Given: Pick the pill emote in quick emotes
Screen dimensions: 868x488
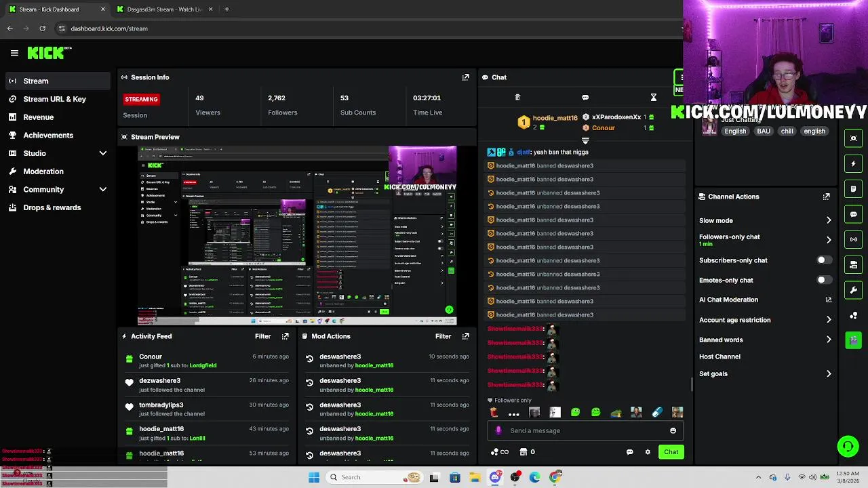Looking at the screenshot, I should [x=657, y=412].
